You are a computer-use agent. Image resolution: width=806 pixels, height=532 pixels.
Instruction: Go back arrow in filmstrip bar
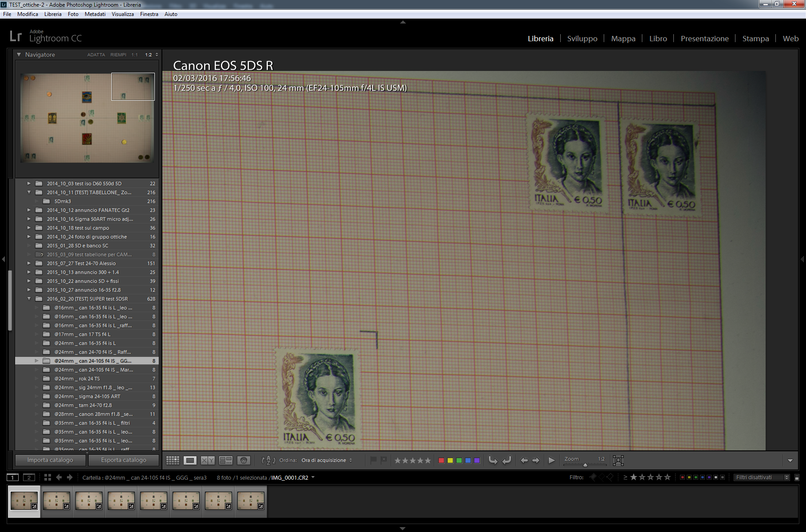59,477
